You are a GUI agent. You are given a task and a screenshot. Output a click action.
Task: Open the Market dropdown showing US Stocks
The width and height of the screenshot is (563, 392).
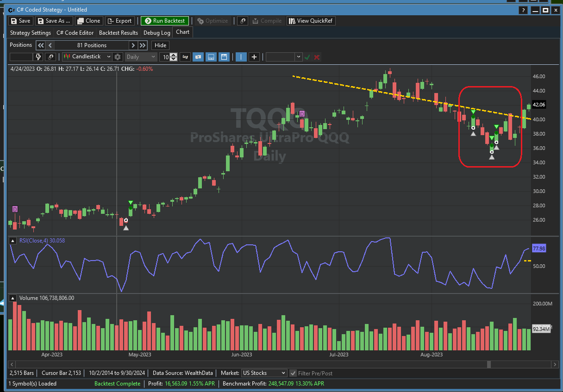(264, 373)
